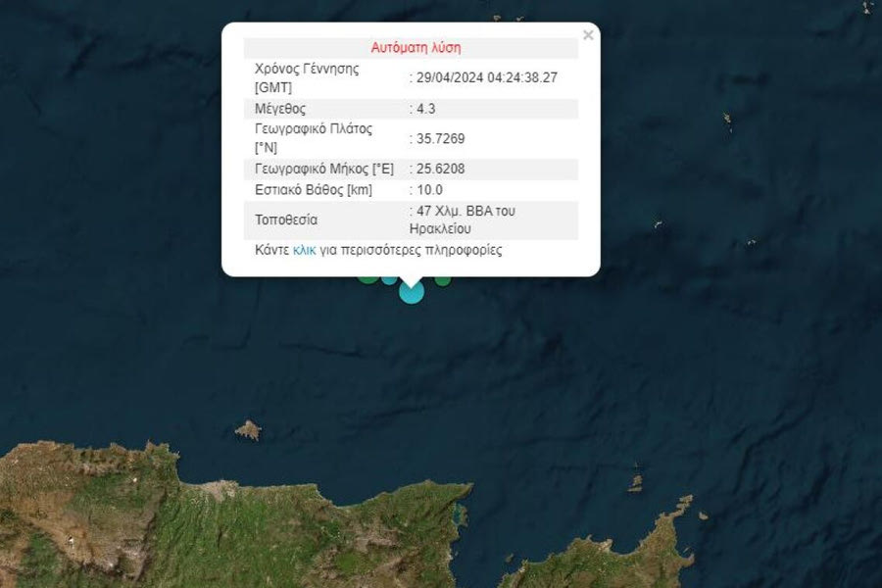Click the green earthquake marker right of the epicenter
This screenshot has width=882, height=588.
tap(443, 279)
